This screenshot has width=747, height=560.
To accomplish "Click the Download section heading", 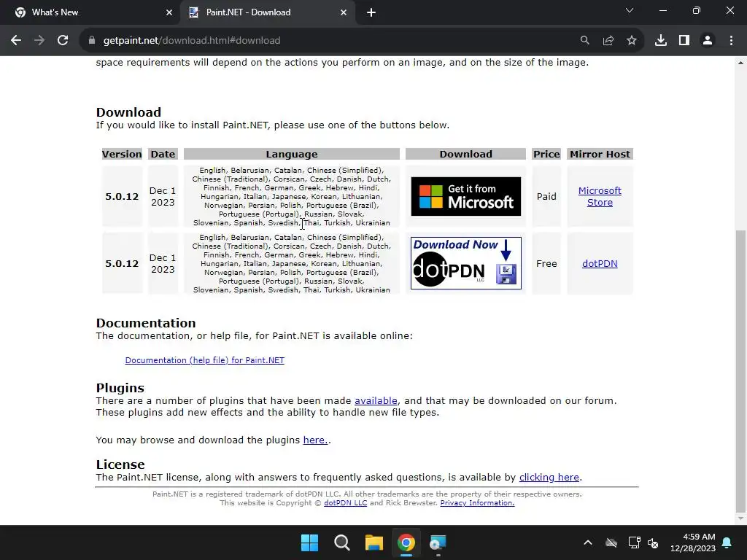I will coord(128,112).
